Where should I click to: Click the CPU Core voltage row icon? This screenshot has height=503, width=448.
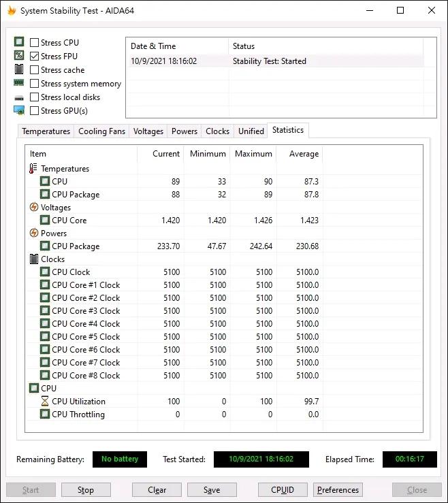point(45,220)
